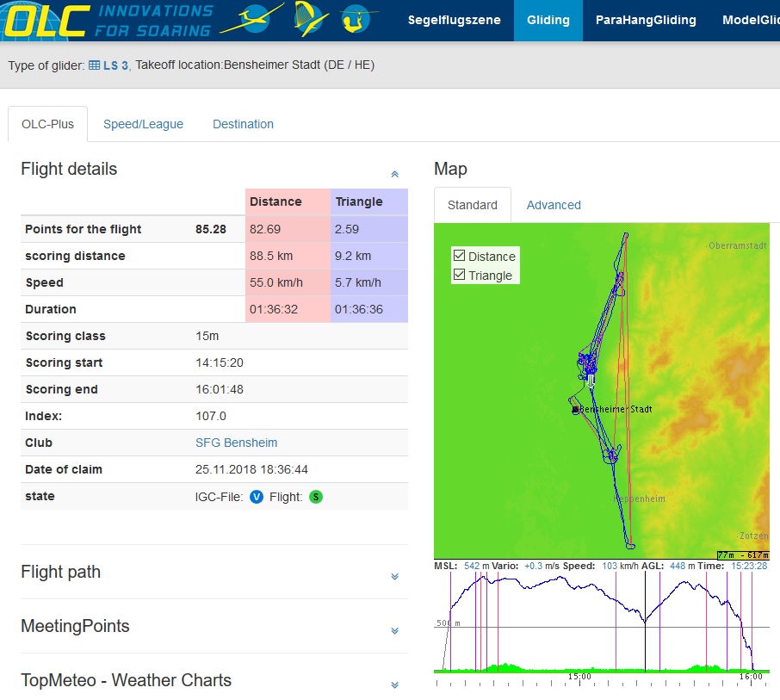The height and width of the screenshot is (700, 780).
Task: Expand the Flight path section
Action: (x=394, y=577)
